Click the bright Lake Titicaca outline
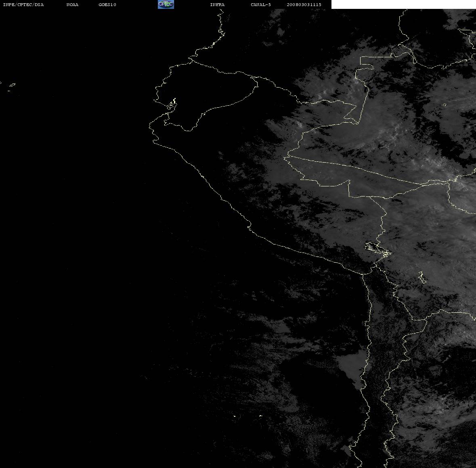476x468 pixels. (x=377, y=249)
